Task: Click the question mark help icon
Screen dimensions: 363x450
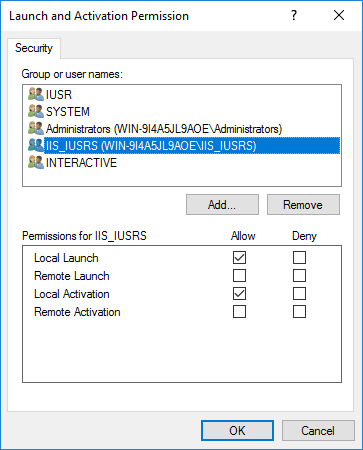Action: pyautogui.click(x=294, y=15)
